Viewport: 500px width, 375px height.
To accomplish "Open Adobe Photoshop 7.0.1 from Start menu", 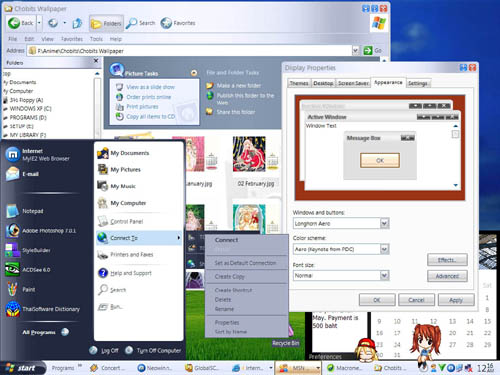I will [x=42, y=231].
